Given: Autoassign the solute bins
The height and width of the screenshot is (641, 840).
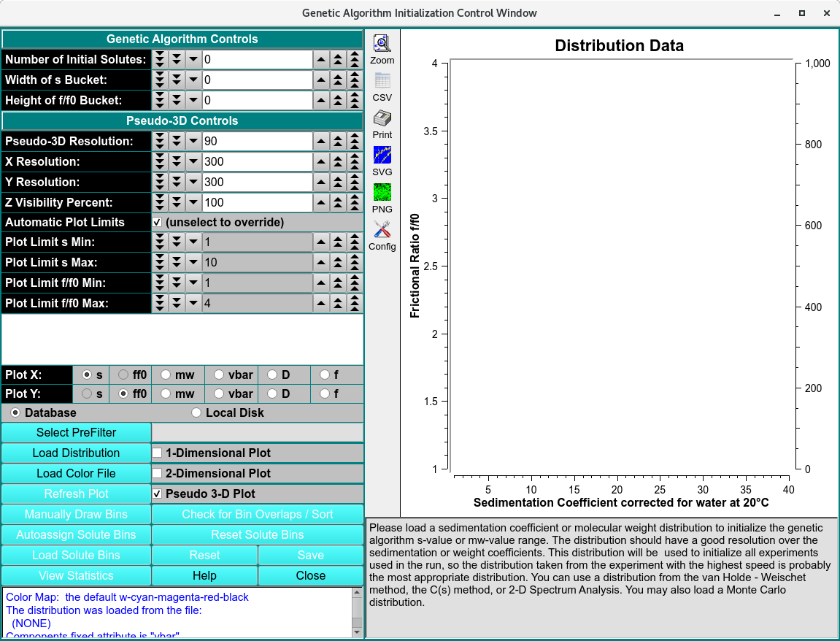Looking at the screenshot, I should point(76,534).
